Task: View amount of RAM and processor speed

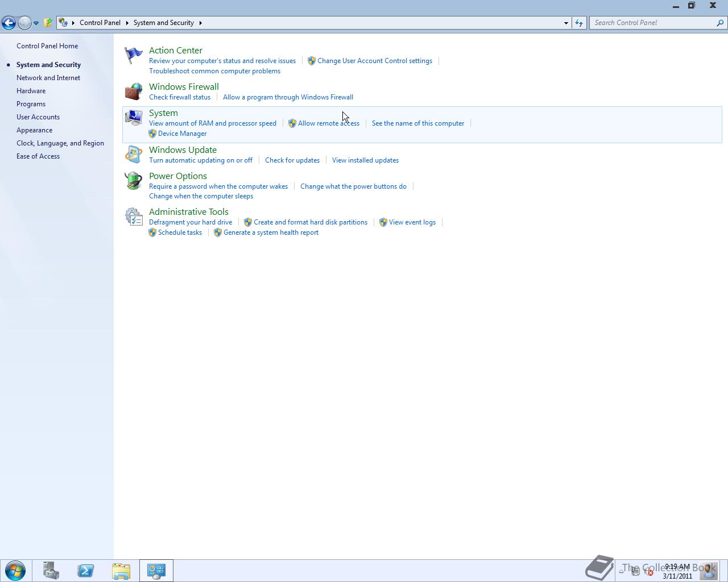Action: pyautogui.click(x=213, y=123)
